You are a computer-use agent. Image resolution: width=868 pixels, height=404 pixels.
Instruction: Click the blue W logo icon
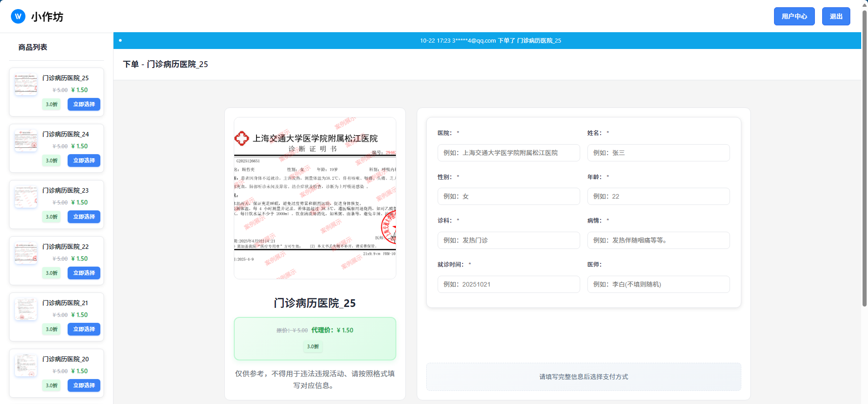tap(18, 17)
